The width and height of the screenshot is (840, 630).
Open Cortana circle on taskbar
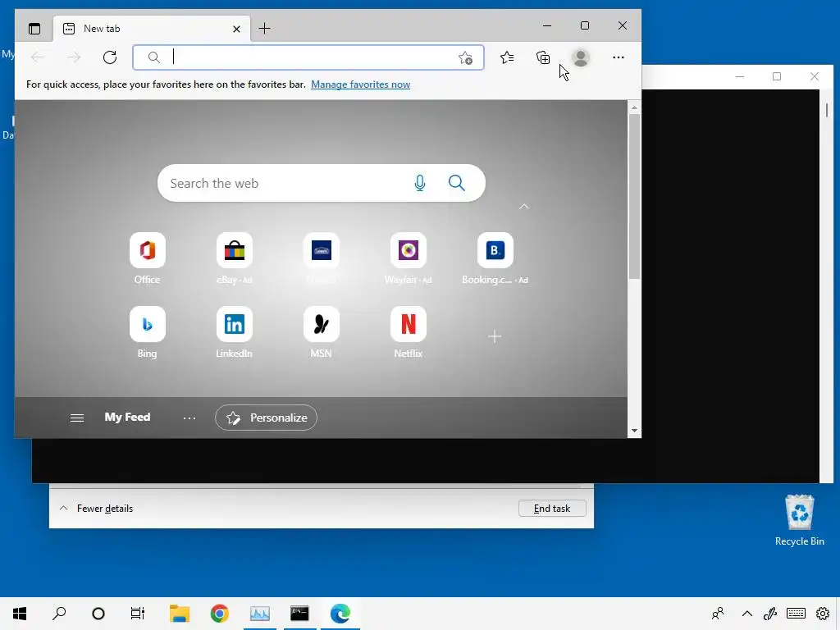[98, 614]
